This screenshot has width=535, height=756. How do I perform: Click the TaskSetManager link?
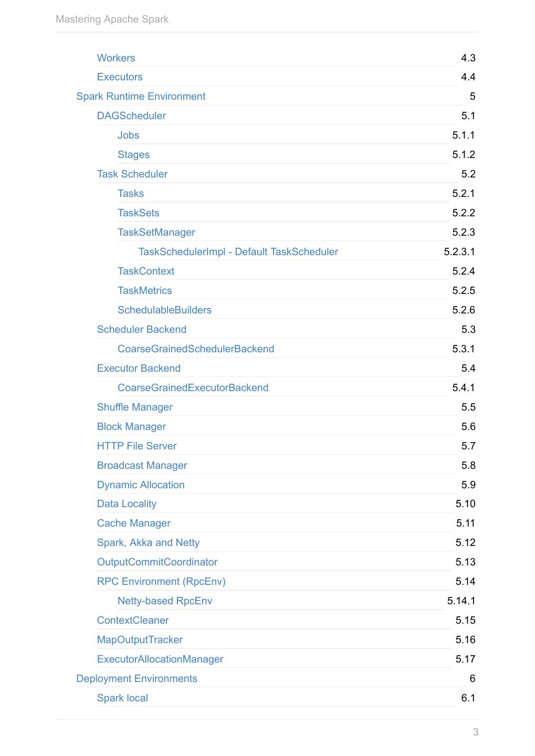click(x=156, y=233)
